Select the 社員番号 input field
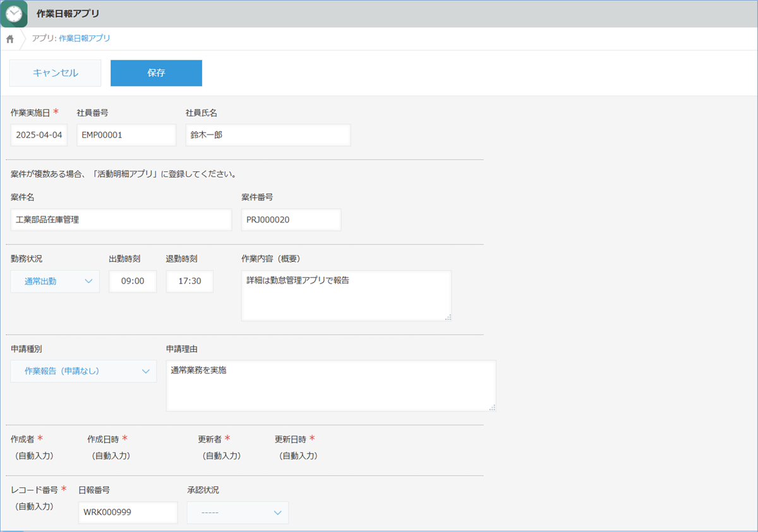 pos(126,135)
